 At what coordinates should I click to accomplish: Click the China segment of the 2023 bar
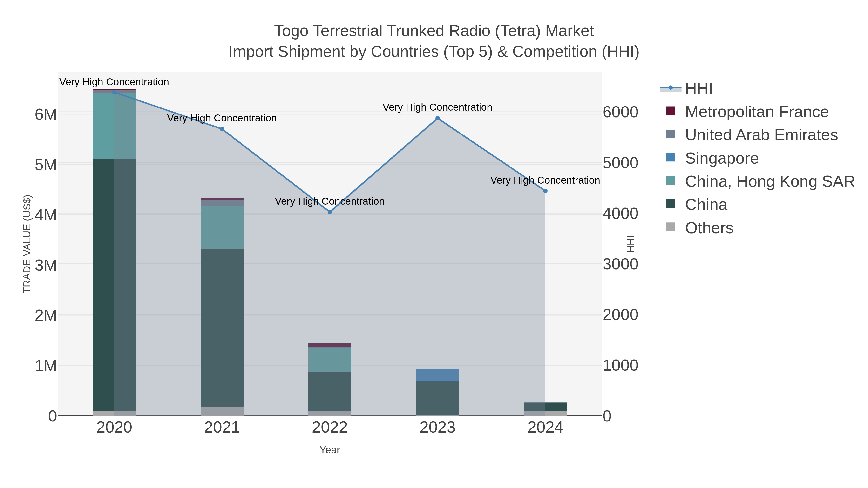point(438,398)
